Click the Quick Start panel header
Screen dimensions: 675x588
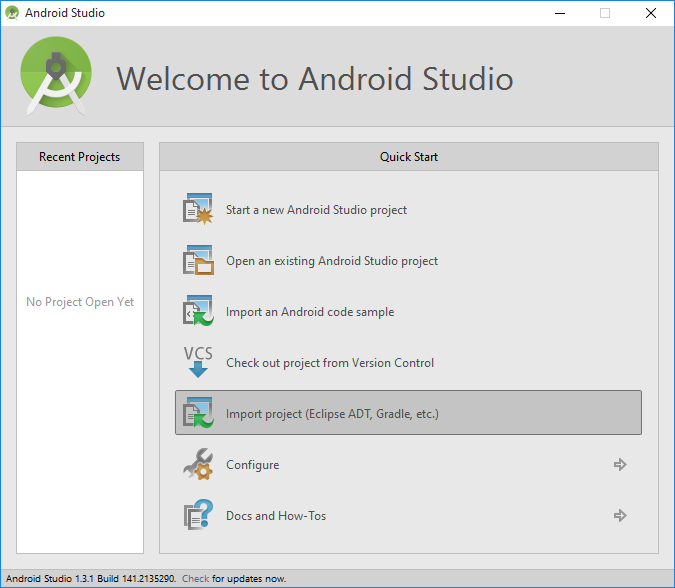pos(409,157)
